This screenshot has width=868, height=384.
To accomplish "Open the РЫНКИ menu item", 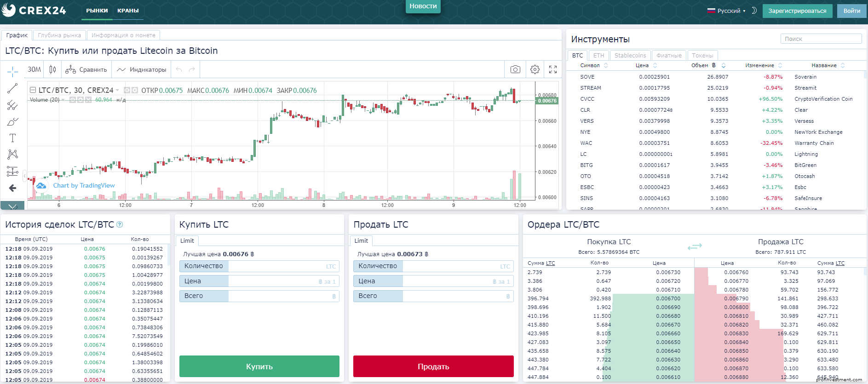I will 97,11.
